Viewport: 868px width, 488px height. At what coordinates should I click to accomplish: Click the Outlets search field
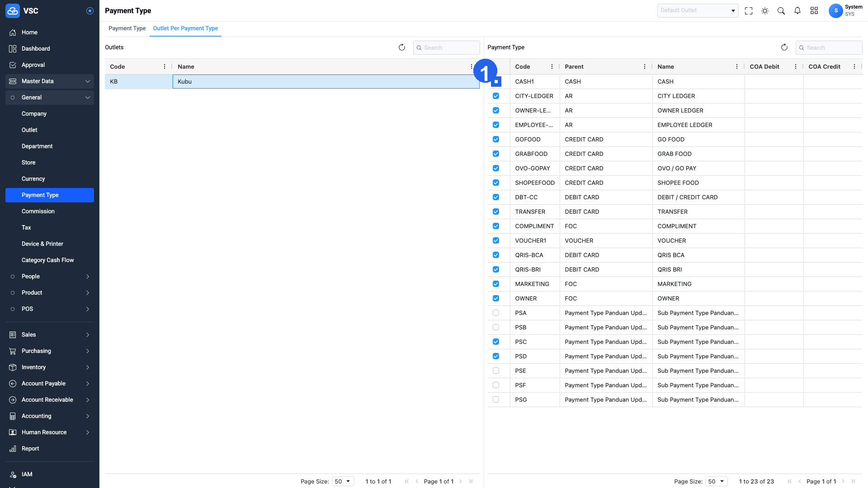pos(446,48)
